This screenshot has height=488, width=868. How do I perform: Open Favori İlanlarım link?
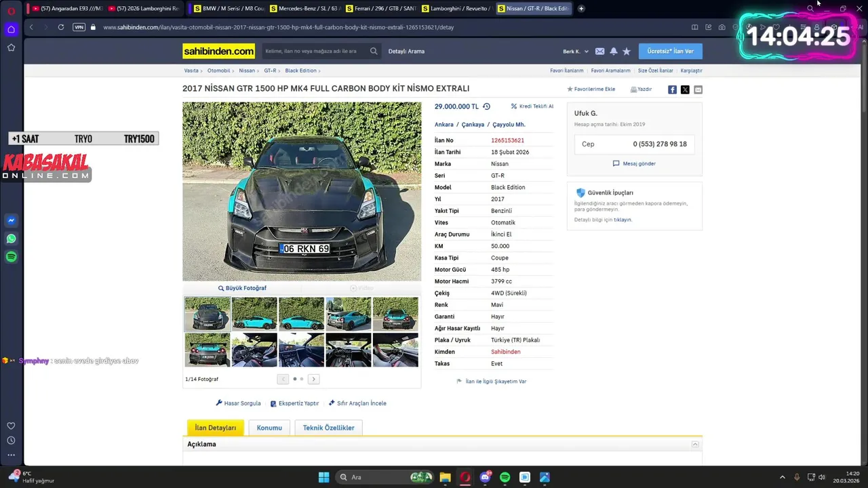(x=566, y=70)
